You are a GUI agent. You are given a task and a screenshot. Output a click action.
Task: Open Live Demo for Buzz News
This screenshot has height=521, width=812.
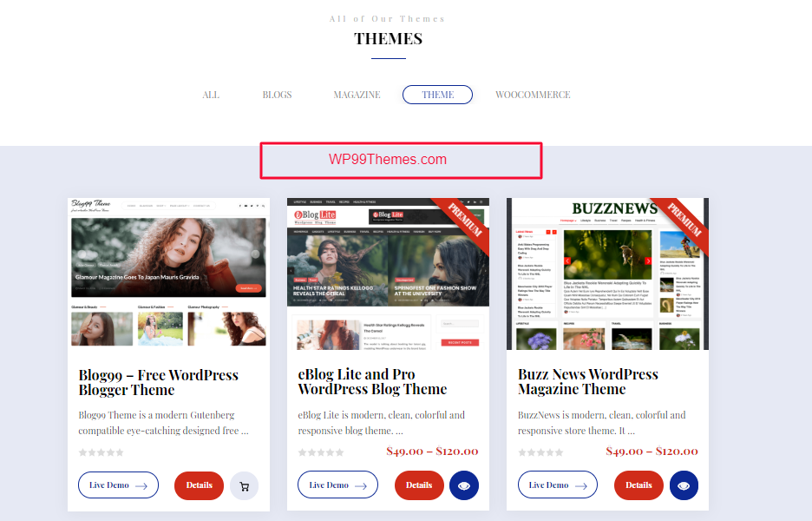558,485
